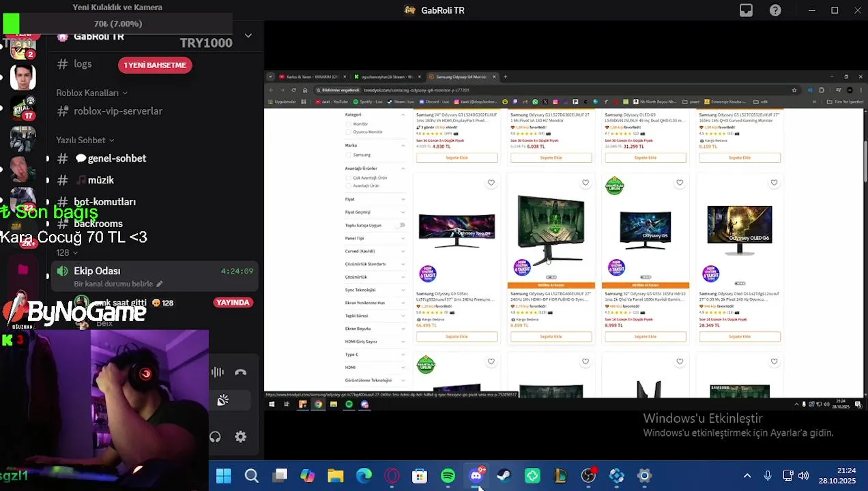Favorite the Odyssey OLED G6 heart icon
Viewport: 868px width, 491px height.
pos(774,182)
